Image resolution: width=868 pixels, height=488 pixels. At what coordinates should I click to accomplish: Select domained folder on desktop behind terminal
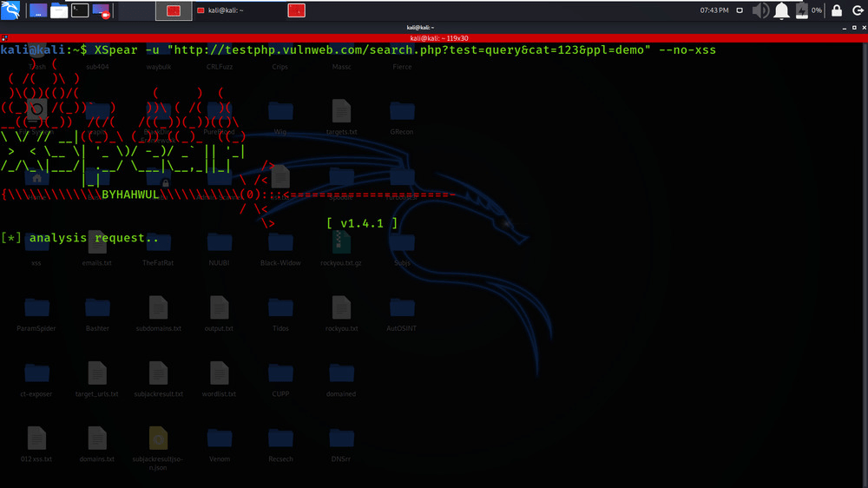pyautogui.click(x=341, y=380)
